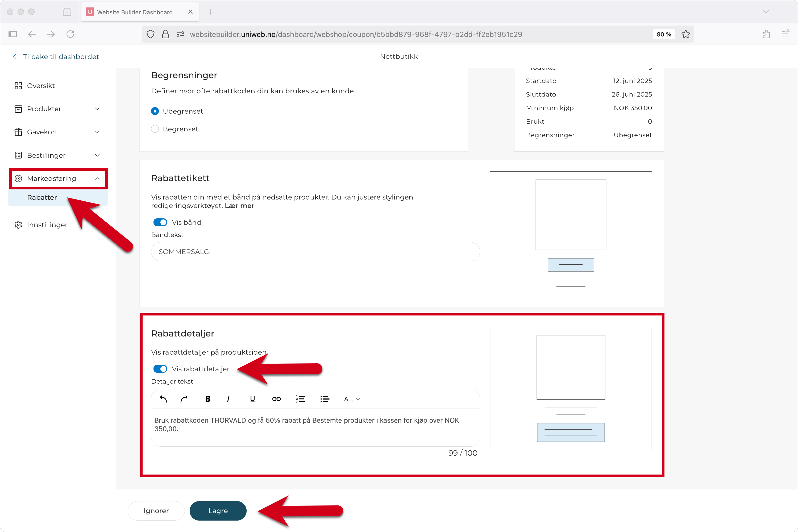Image resolution: width=798 pixels, height=532 pixels.
Task: Toggle the Vis bånd switch
Action: click(x=160, y=222)
